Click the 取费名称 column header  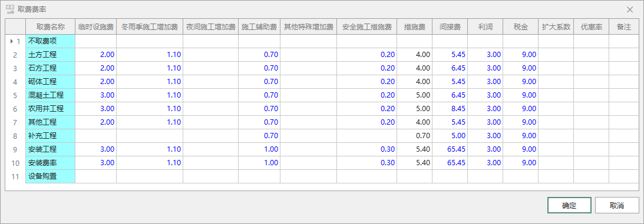(51, 27)
